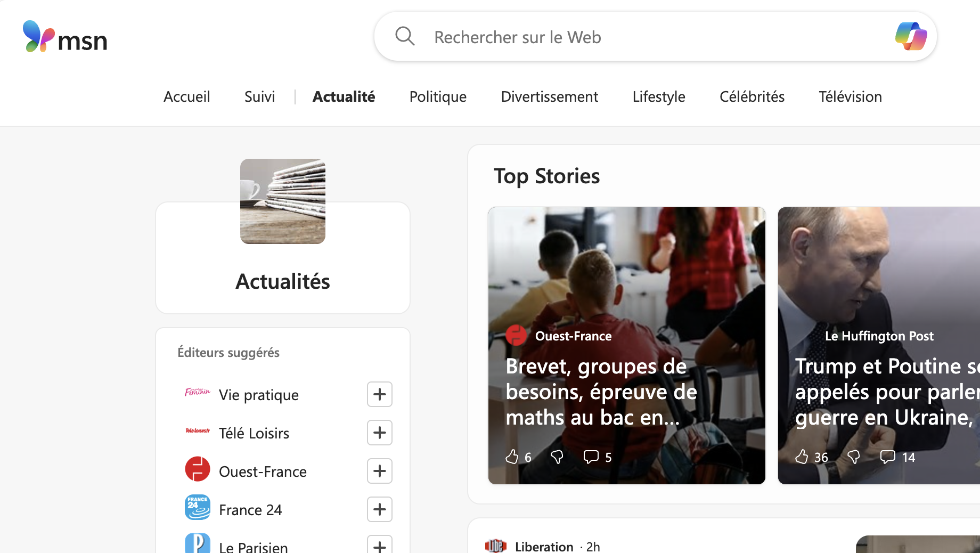Open comments on the Brevet article
Screen dimensions: 980x553
pyautogui.click(x=591, y=457)
